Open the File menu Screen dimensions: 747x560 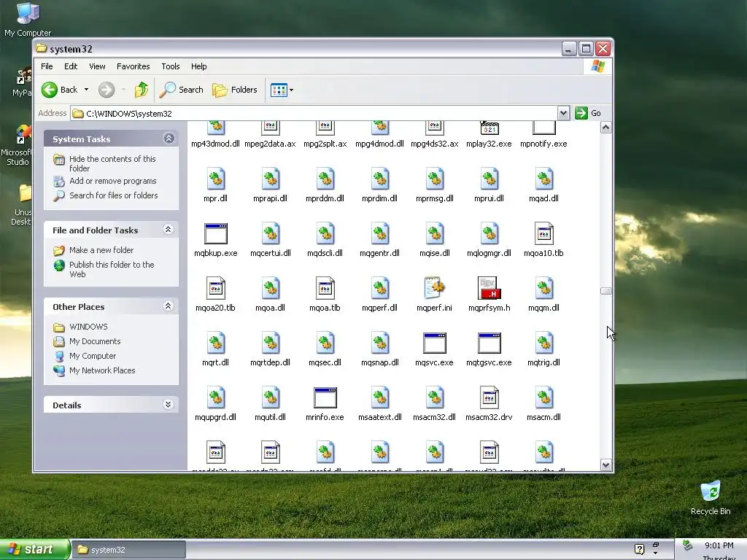click(47, 66)
